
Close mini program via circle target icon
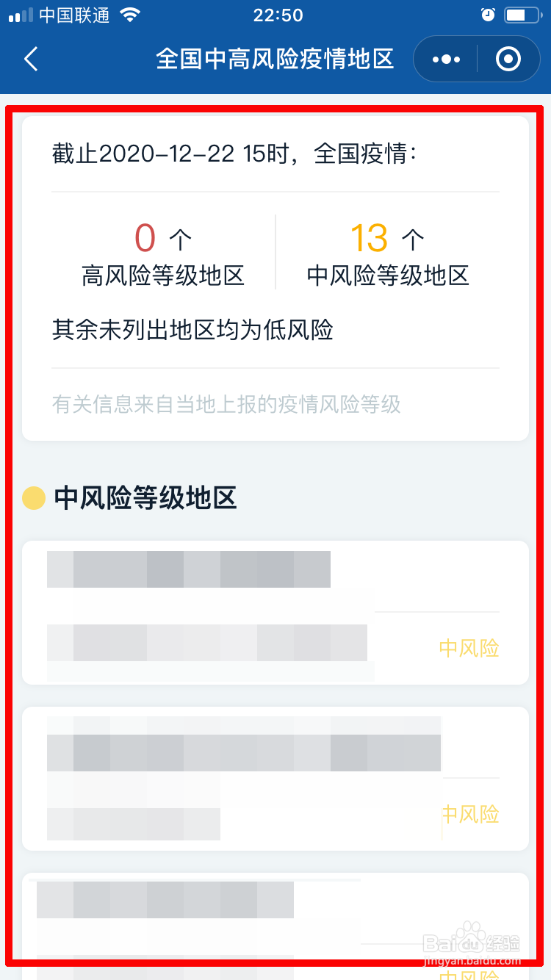508,59
